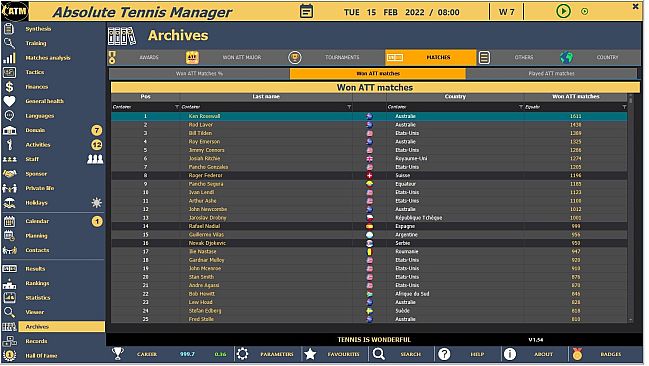Click the Rankings podium icon

coord(9,283)
